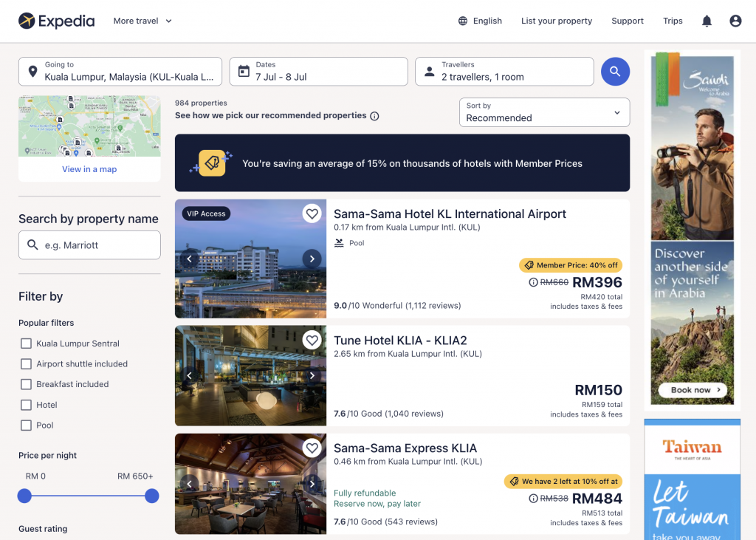Expand the More travel menu

pyautogui.click(x=142, y=21)
